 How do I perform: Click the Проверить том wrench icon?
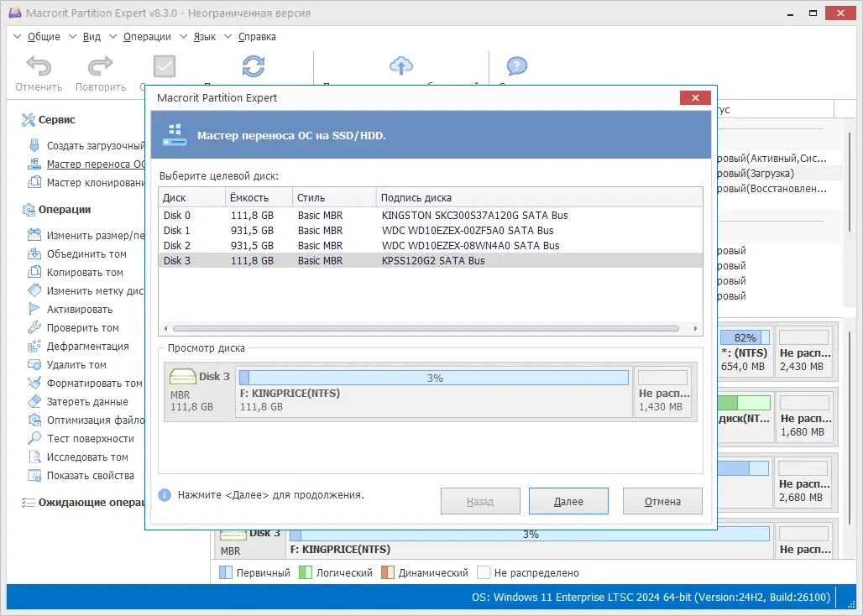click(x=34, y=327)
